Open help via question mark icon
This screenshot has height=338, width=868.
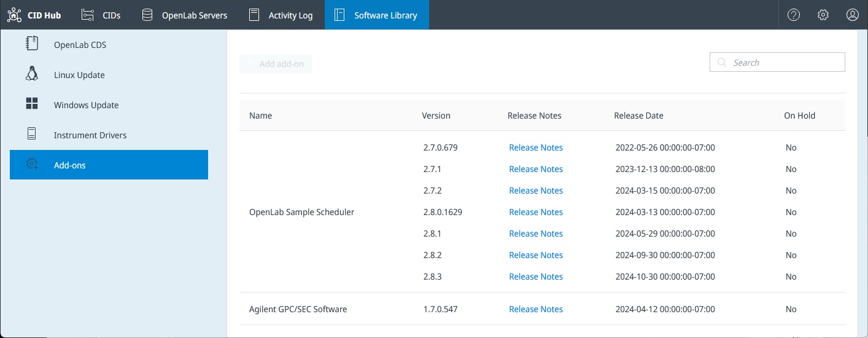pyautogui.click(x=794, y=15)
